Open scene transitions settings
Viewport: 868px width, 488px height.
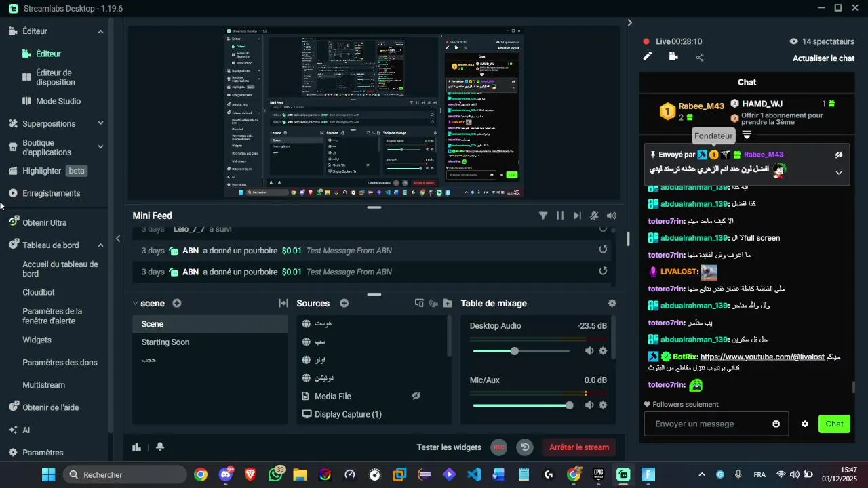click(283, 303)
